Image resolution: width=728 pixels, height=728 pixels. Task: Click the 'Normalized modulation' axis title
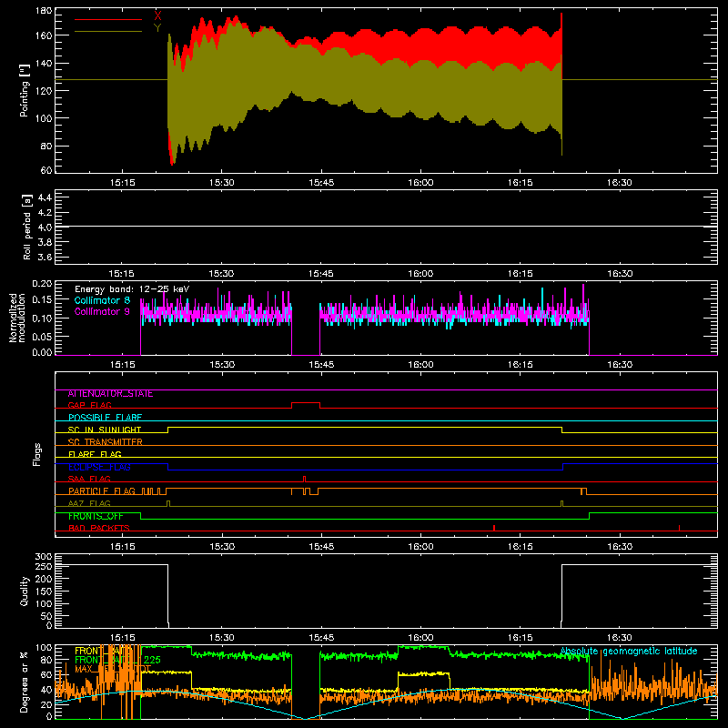coord(17,318)
